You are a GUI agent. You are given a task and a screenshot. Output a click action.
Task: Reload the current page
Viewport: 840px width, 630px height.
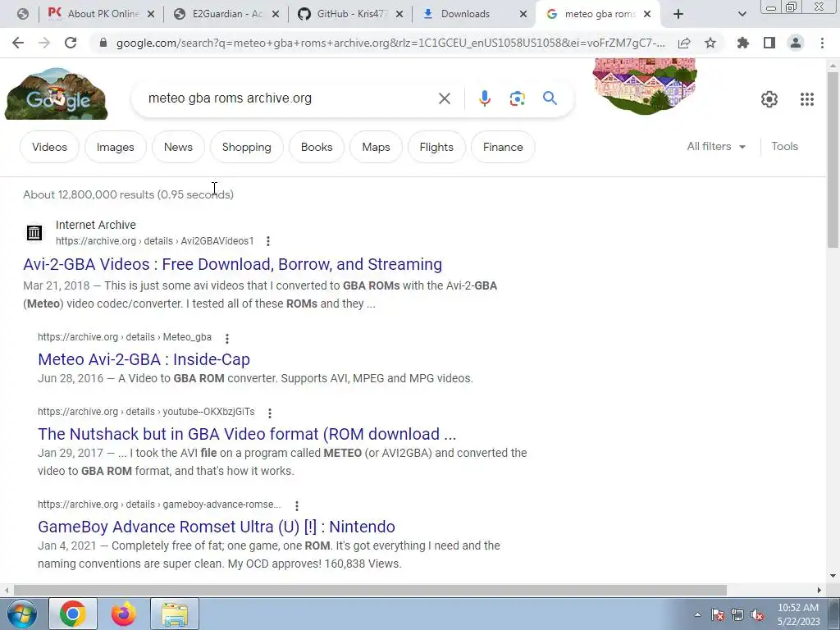coord(71,43)
